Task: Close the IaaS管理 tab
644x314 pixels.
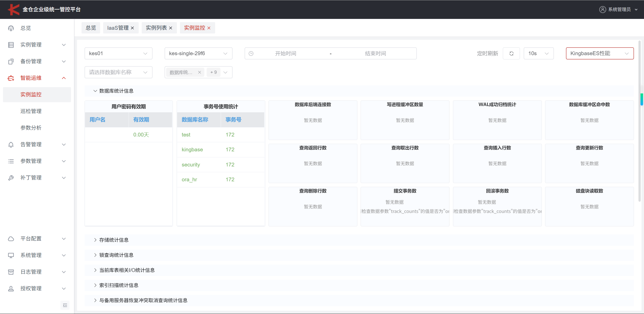Action: pos(132,28)
